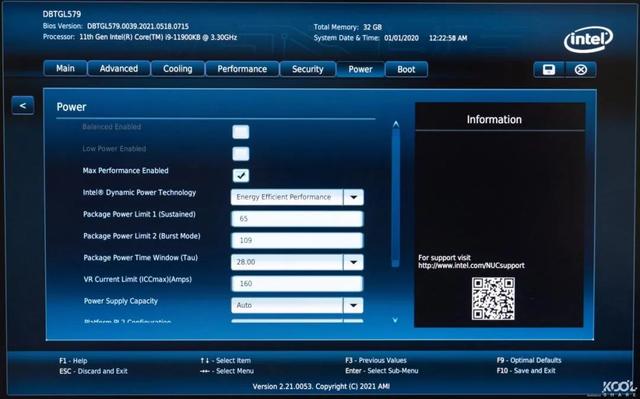Click the 'Power Supply Capacity' label

tap(120, 301)
